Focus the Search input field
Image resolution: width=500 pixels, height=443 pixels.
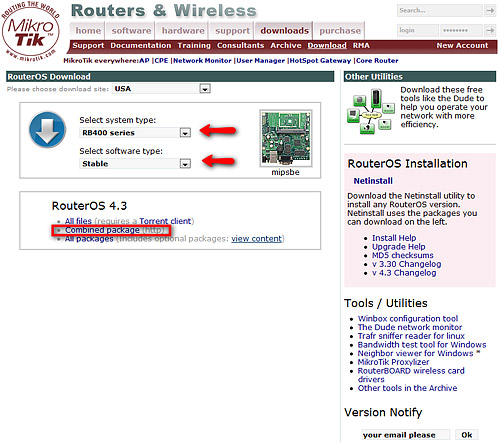(440, 10)
